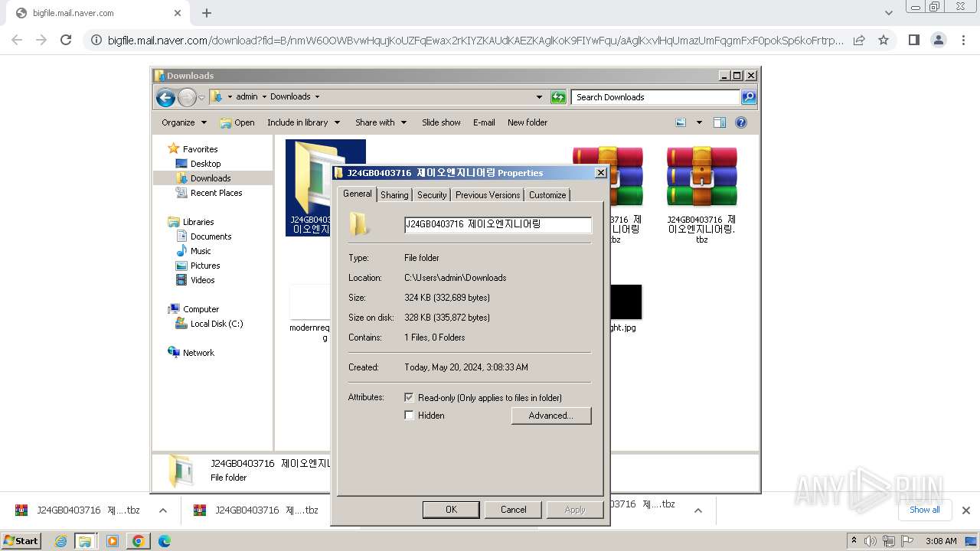Launch media player from the taskbar
The height and width of the screenshot is (551, 980).
pos(113,541)
